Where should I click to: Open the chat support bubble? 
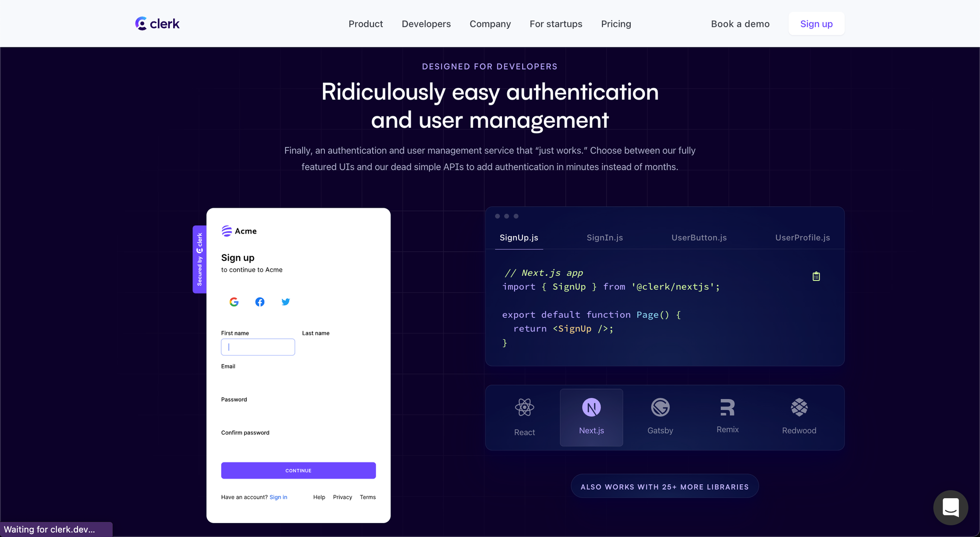[950, 507]
